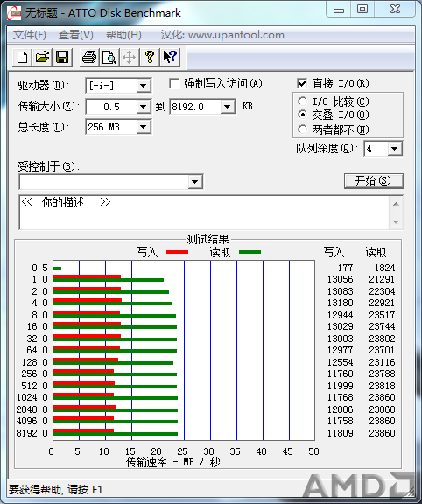Uncheck the 直接 I/O checkbox
The height and width of the screenshot is (504, 422).
[302, 84]
